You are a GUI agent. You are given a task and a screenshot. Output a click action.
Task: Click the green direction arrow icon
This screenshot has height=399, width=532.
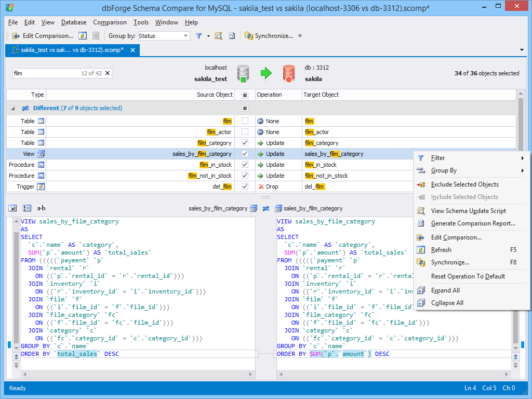[x=266, y=73]
